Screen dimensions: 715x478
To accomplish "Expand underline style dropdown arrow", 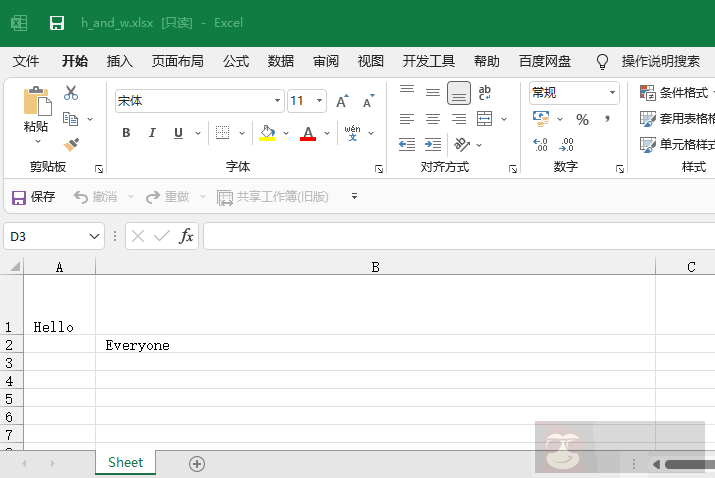I will tap(198, 133).
